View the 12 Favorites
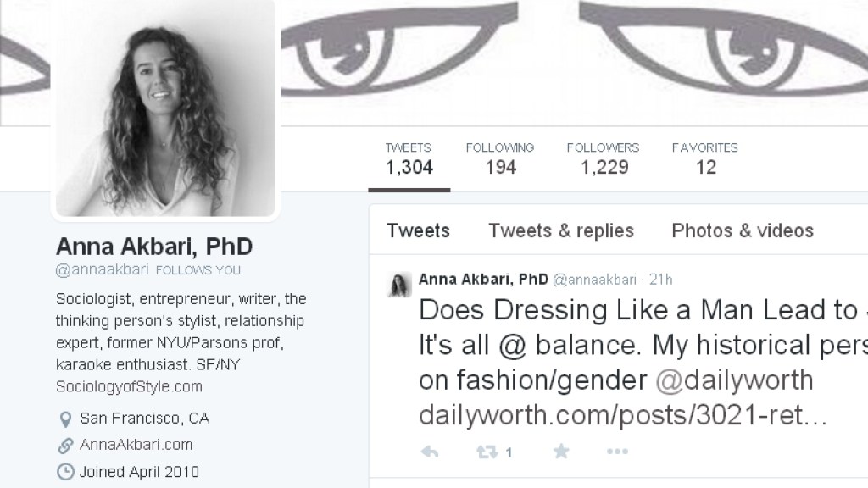The width and height of the screenshot is (868, 488). coord(705,158)
